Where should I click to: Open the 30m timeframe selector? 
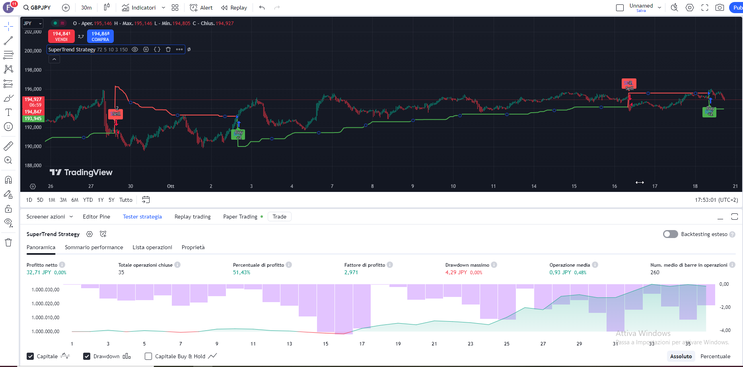tap(86, 8)
